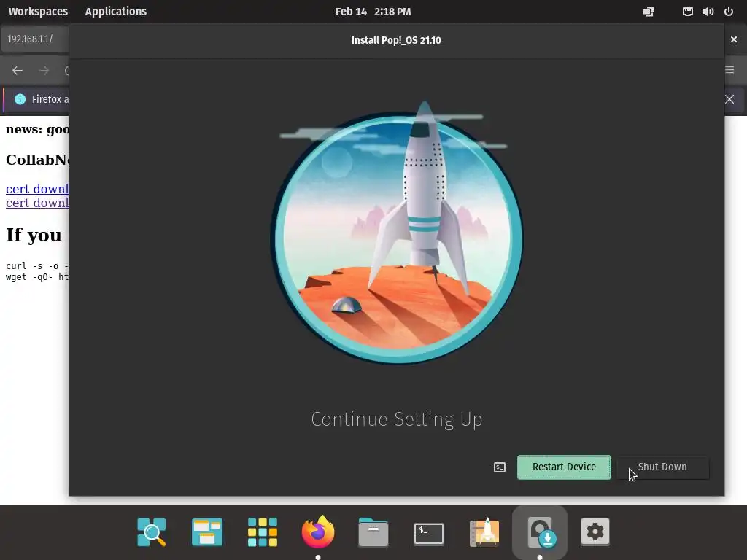Click the rocket illustration in installer
Viewport: 747px width, 560px height.
pos(396,233)
